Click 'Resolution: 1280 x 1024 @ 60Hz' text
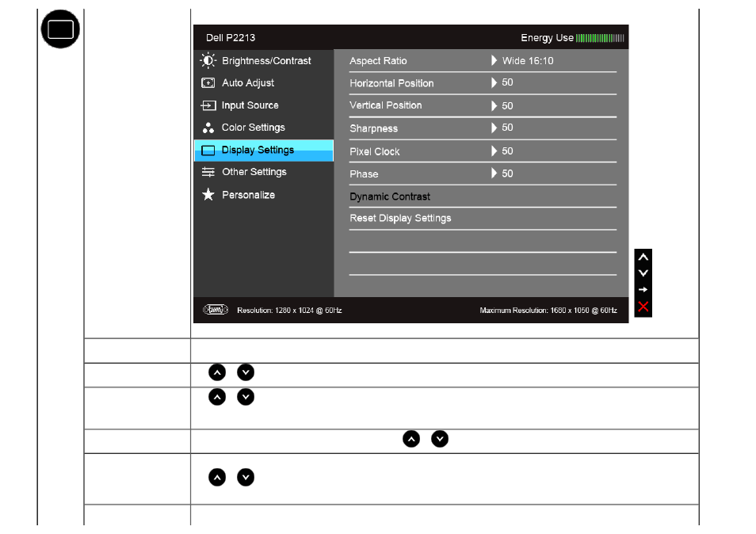This screenshot has width=756, height=534. (x=289, y=311)
